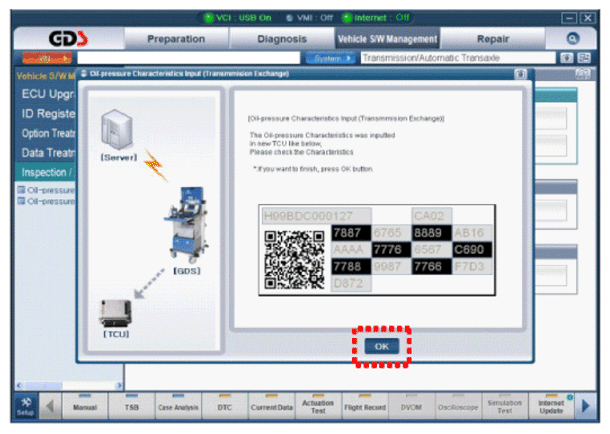Open Simulation Test
Viewport: 610px width, 434px height.
click(x=505, y=406)
